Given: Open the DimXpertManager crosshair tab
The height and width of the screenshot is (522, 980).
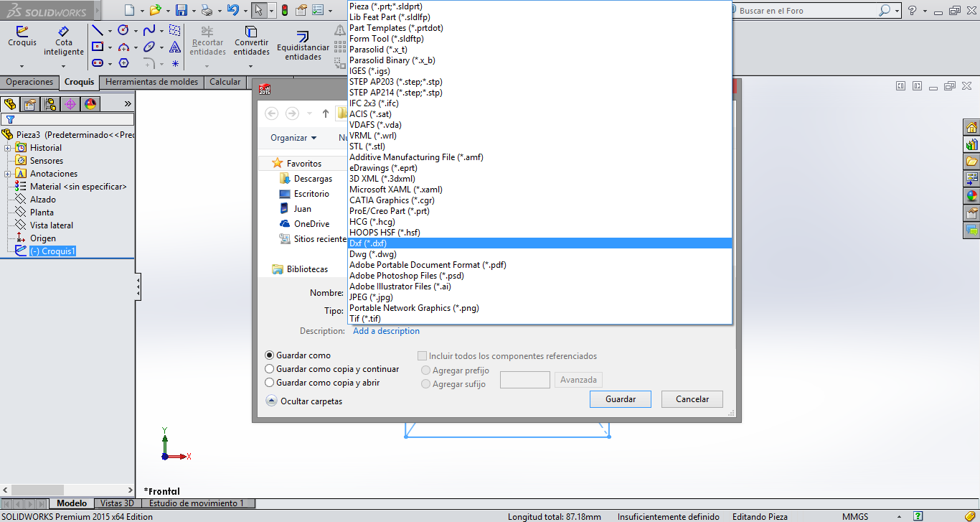Looking at the screenshot, I should pyautogui.click(x=70, y=104).
